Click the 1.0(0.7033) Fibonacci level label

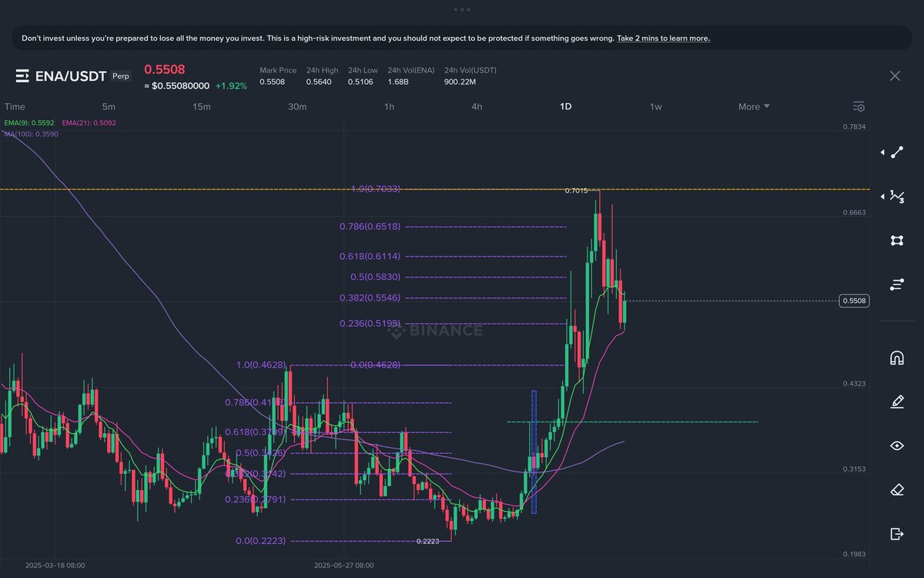375,189
